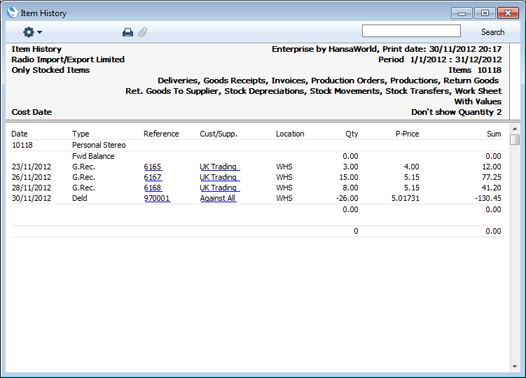
Task: Click the vertical scrollbar thumb
Action: click(515, 139)
